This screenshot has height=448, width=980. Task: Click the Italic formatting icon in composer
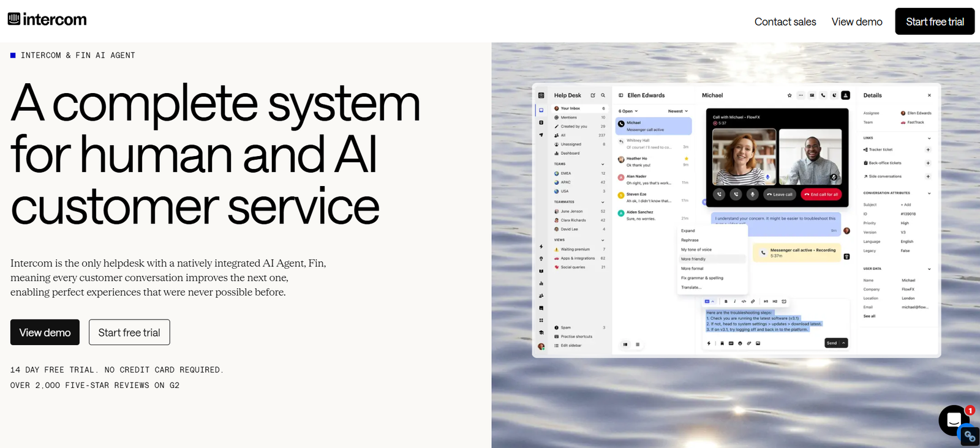coord(734,302)
